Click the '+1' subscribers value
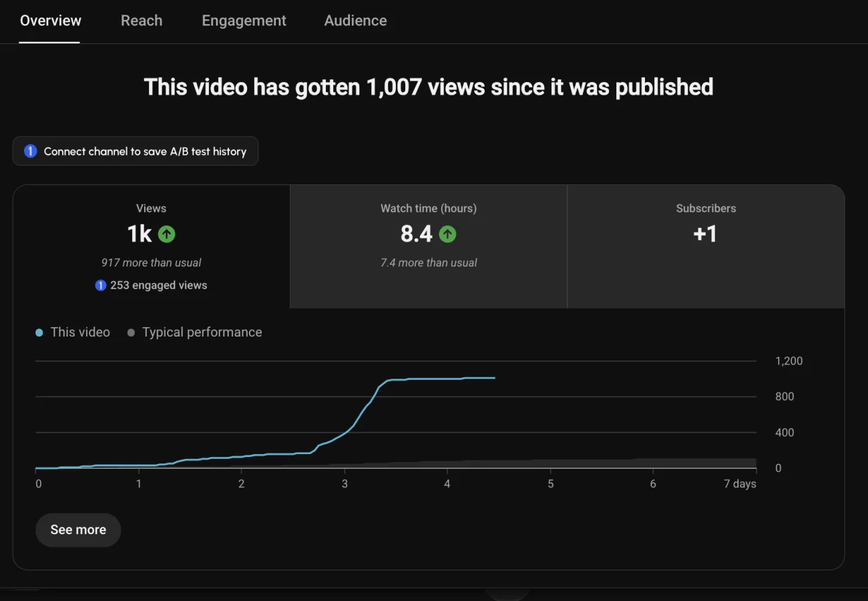The width and height of the screenshot is (868, 601). click(x=706, y=234)
